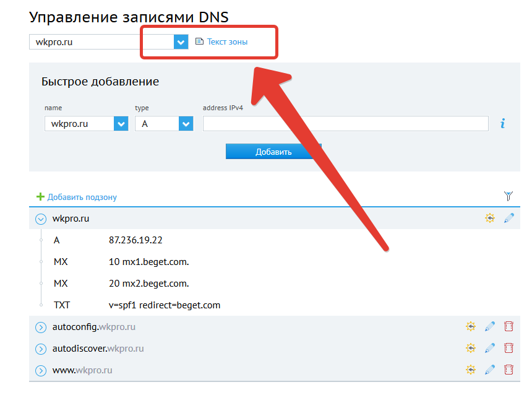The height and width of the screenshot is (395, 532).
Task: Click the filter funnel icon
Action: click(508, 196)
